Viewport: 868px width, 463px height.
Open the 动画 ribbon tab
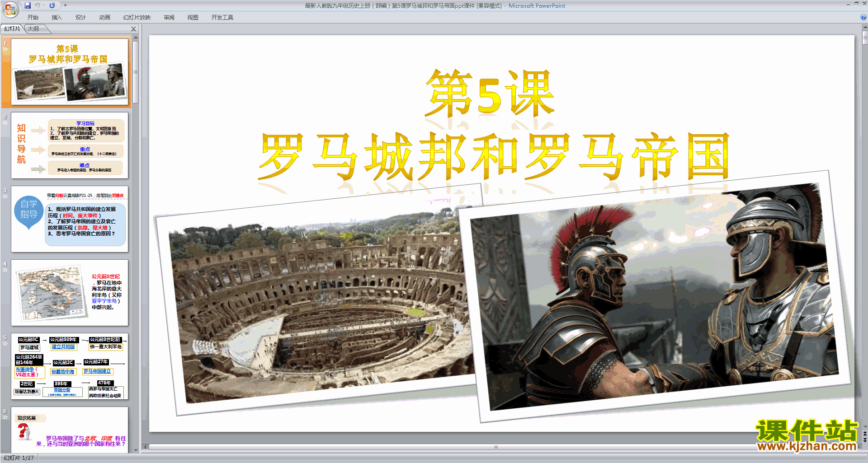104,18
